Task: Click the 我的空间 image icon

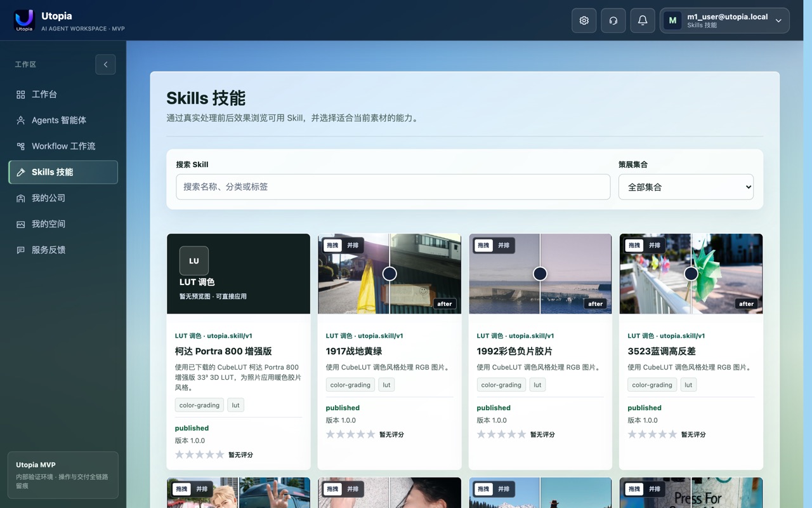Action: tap(21, 224)
